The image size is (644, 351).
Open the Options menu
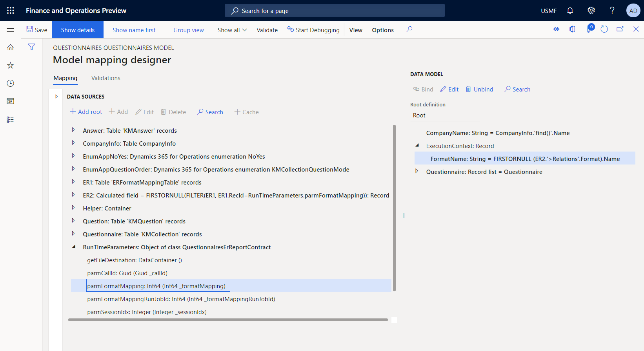(382, 30)
